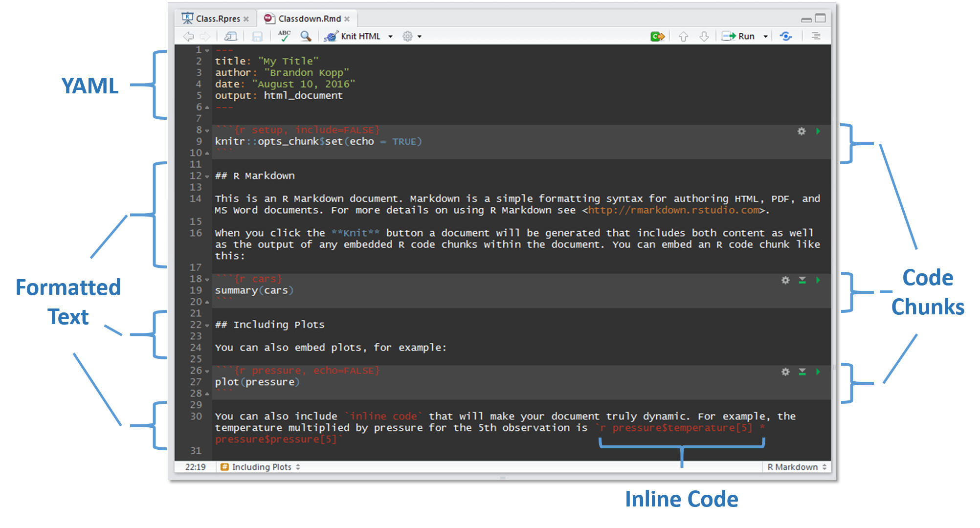Screen dimensions: 980x528
Task: Collapse the YAML header at line 1
Action: point(207,50)
